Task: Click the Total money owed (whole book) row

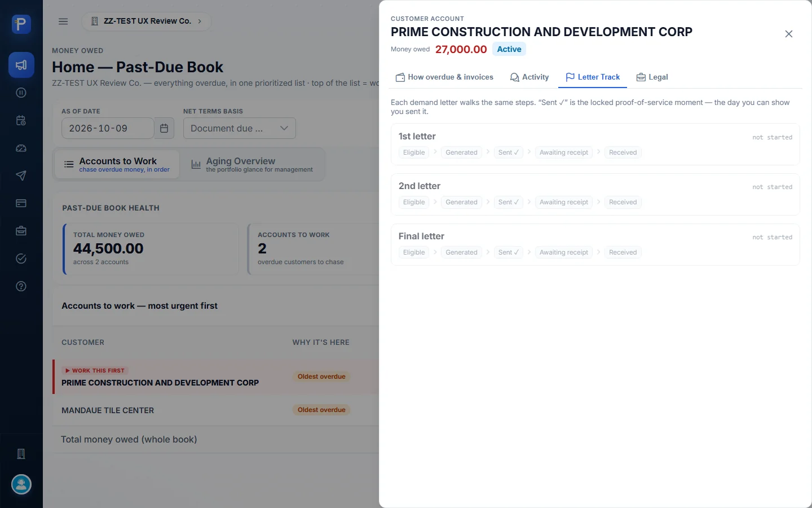Action: (x=216, y=439)
